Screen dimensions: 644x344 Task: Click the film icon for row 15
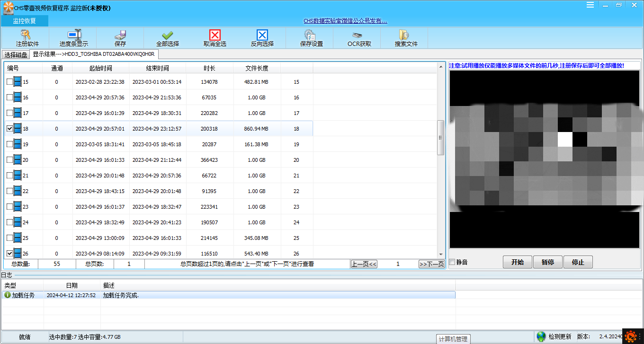(x=18, y=81)
